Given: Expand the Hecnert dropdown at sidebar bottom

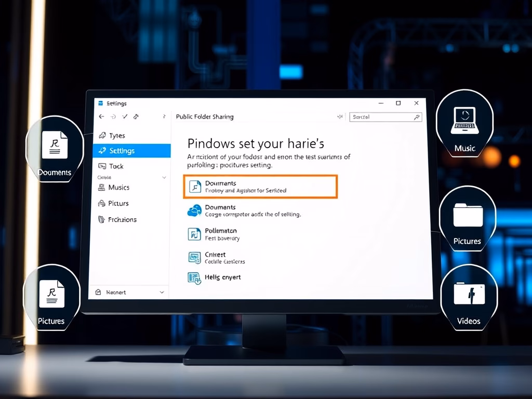Looking at the screenshot, I should click(162, 292).
